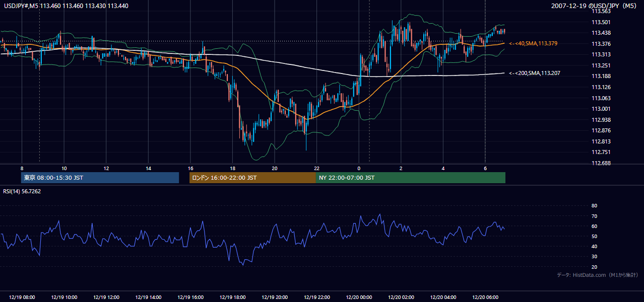Click hour label 0 under the price chart

[x=359, y=168]
